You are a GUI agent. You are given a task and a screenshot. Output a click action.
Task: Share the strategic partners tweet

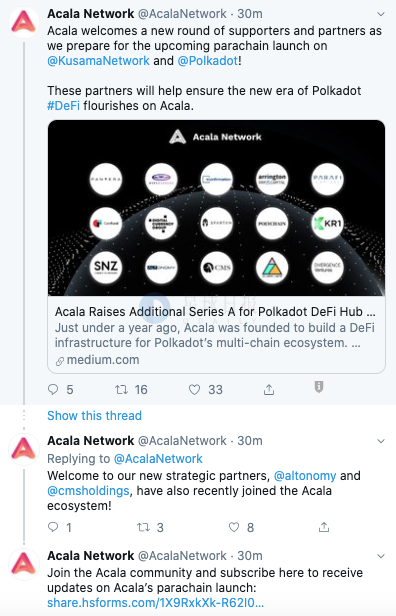click(x=324, y=527)
